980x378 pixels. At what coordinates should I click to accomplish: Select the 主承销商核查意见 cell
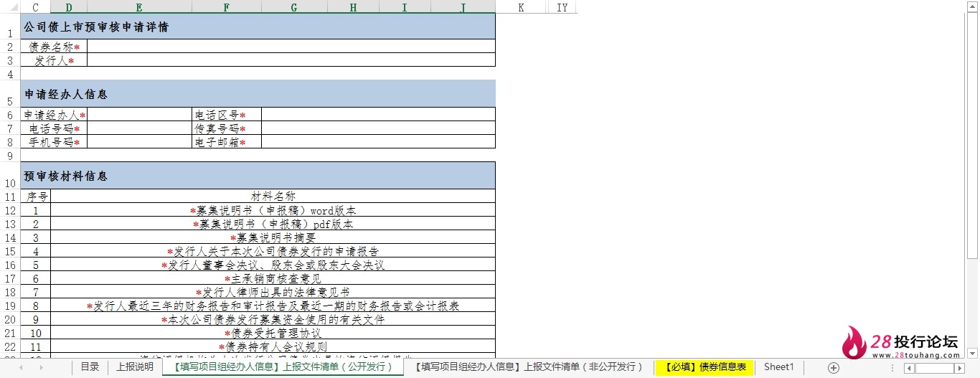pos(273,278)
